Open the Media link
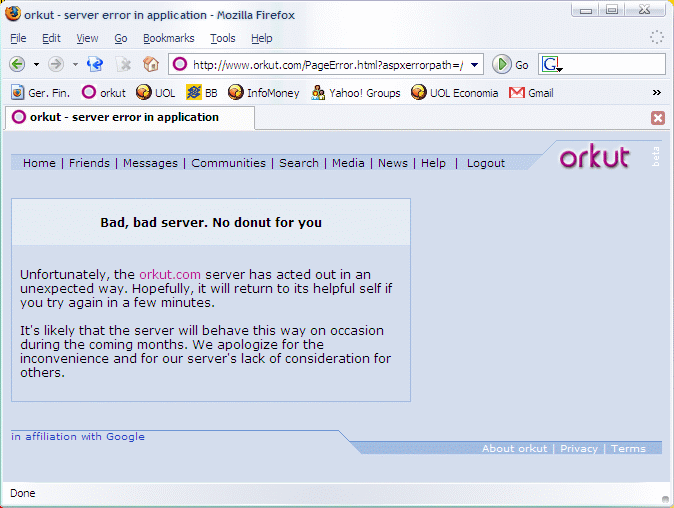674x508 pixels. tap(348, 163)
